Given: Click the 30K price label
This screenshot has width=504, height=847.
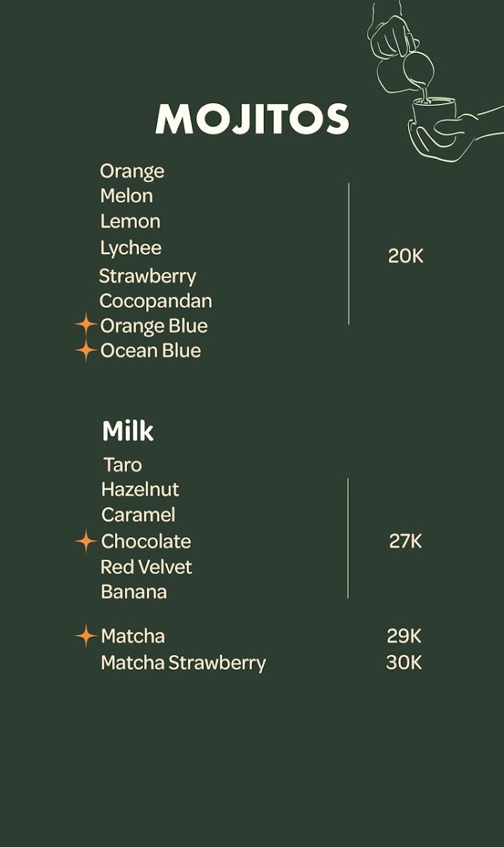Looking at the screenshot, I should click(404, 663).
